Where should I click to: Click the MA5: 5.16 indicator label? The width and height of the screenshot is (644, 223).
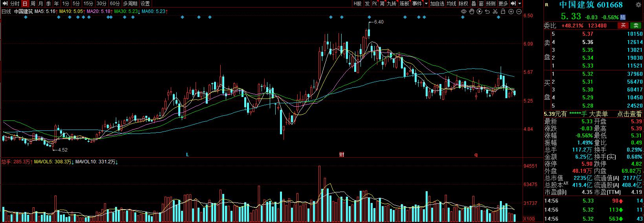(x=46, y=12)
